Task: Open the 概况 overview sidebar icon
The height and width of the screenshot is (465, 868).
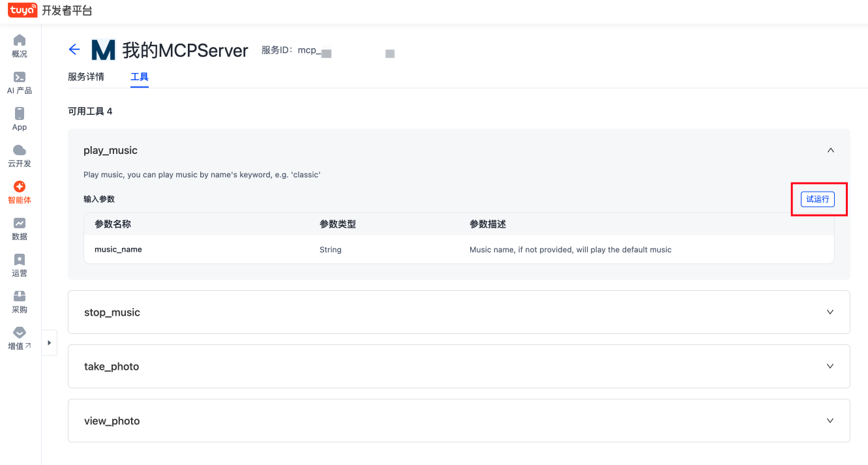Action: [x=20, y=46]
